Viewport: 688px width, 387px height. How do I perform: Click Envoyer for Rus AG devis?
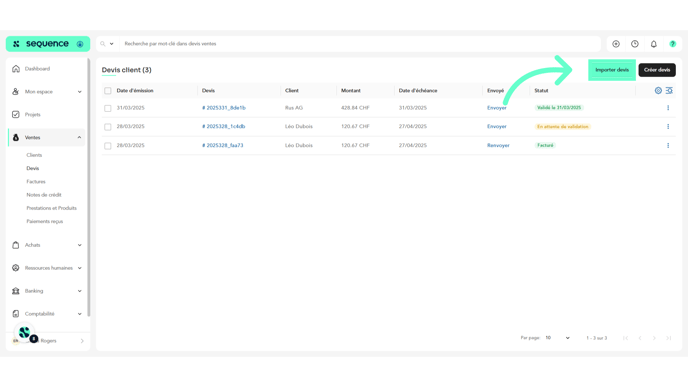pos(497,108)
